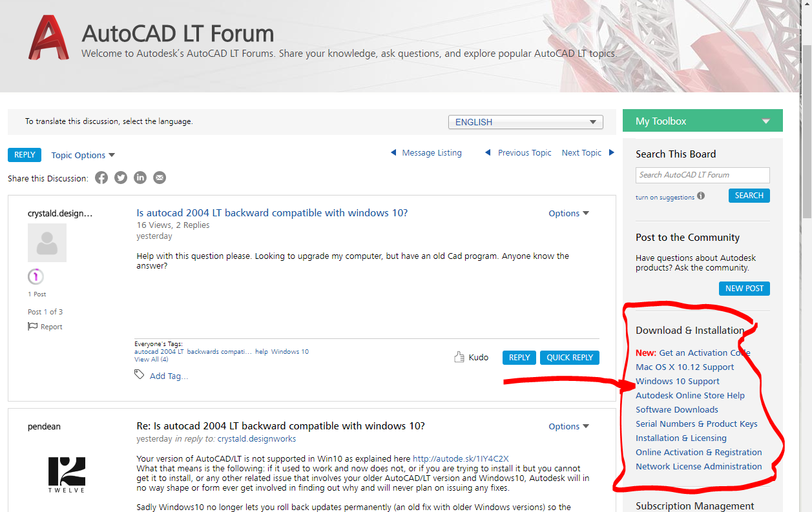Open Network License Administration link
This screenshot has width=812, height=512.
[699, 467]
